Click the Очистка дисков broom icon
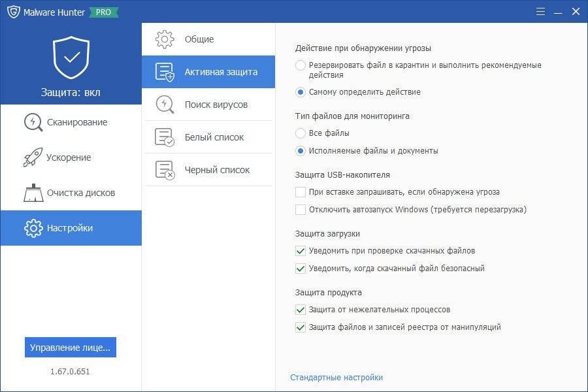 (x=33, y=193)
